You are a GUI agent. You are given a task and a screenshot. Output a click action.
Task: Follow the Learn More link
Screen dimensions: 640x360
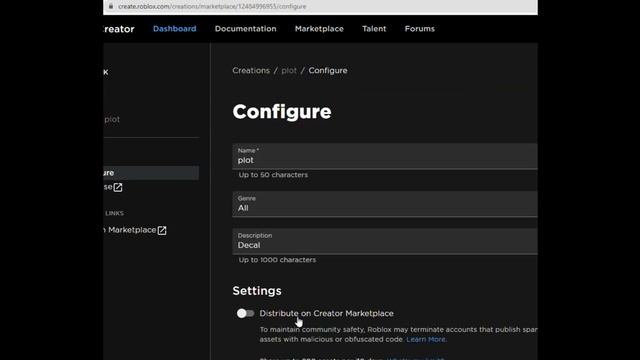coord(426,339)
